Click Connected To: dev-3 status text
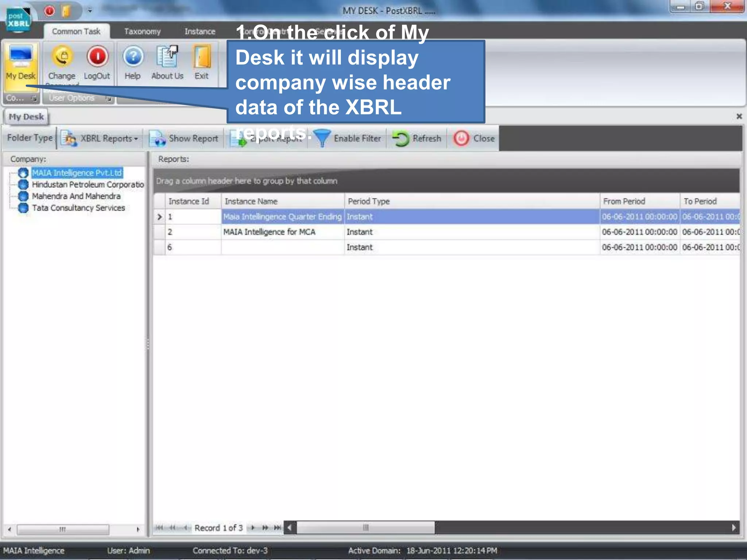 click(230, 551)
